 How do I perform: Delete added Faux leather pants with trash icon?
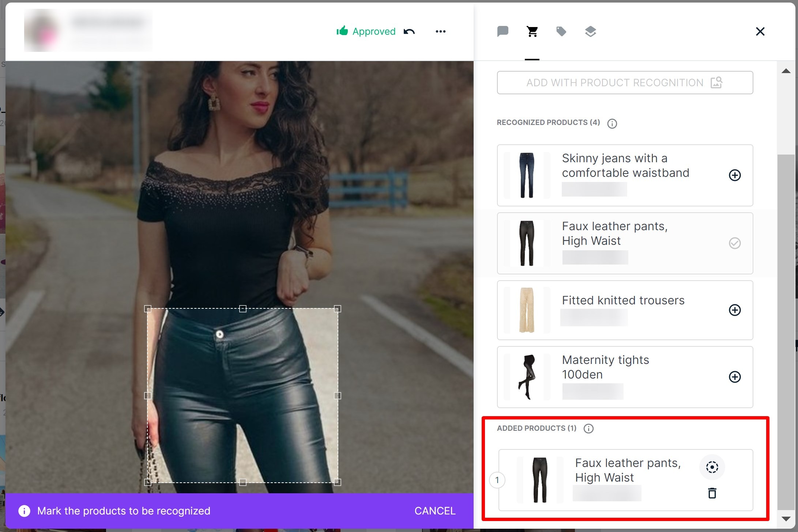[x=712, y=493]
